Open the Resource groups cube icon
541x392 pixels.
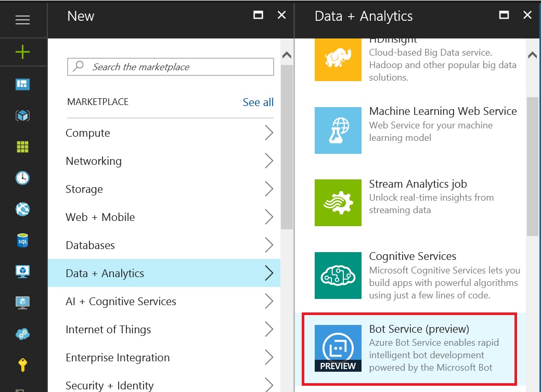[23, 115]
